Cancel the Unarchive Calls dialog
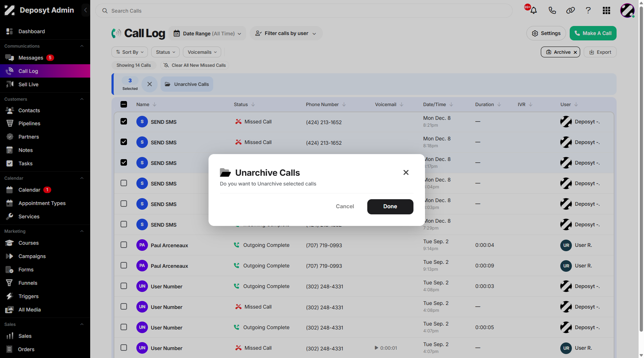 pyautogui.click(x=345, y=206)
